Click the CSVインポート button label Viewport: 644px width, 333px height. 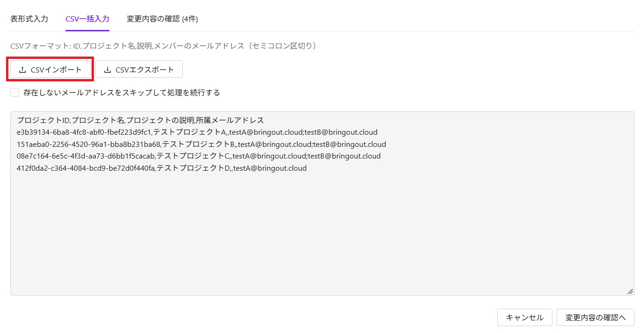pyautogui.click(x=56, y=70)
